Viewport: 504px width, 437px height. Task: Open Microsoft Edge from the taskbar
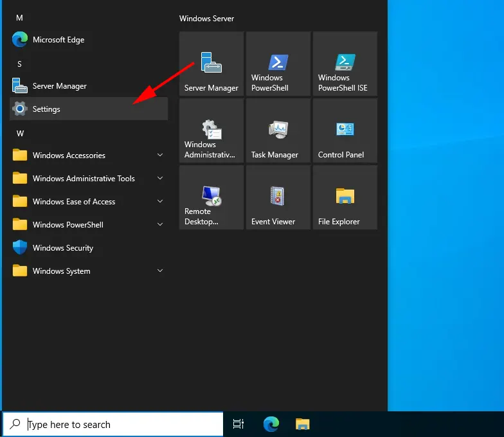pyautogui.click(x=271, y=424)
